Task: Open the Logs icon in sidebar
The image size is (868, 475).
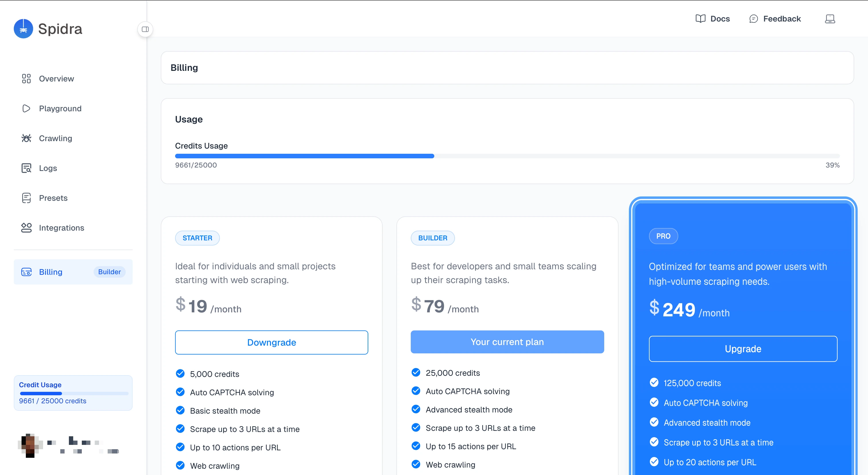Action: tap(26, 168)
